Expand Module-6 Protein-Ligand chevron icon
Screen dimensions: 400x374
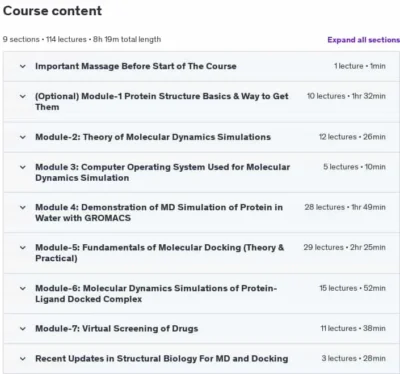[x=23, y=288]
